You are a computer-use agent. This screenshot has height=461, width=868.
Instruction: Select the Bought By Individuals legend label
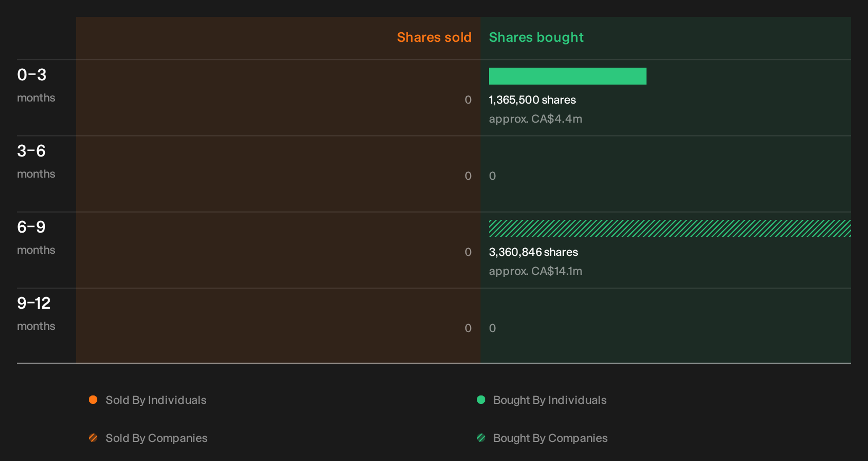(550, 400)
